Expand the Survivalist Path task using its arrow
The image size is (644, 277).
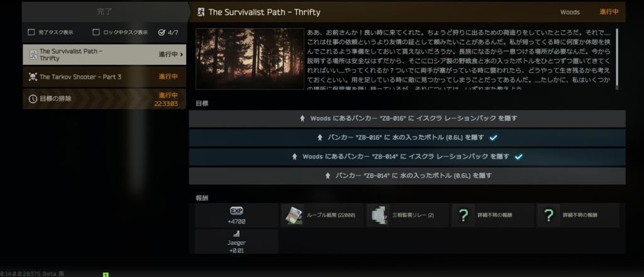[x=182, y=54]
